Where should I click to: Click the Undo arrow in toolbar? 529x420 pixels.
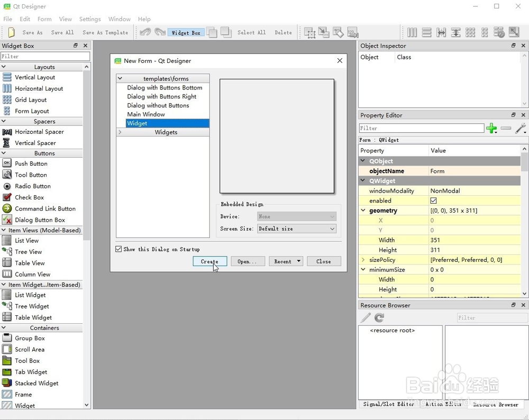pyautogui.click(x=145, y=32)
